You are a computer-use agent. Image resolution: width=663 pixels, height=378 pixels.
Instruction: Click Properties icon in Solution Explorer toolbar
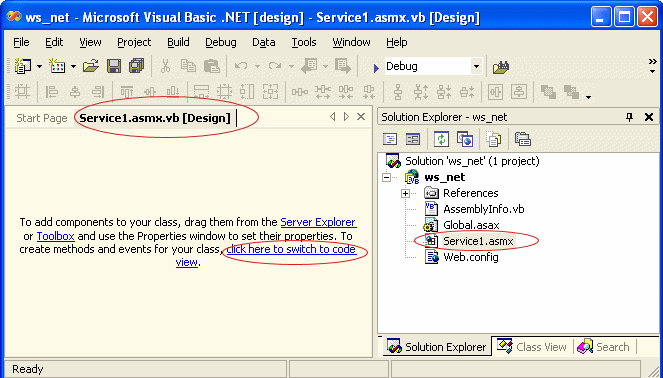[x=523, y=139]
